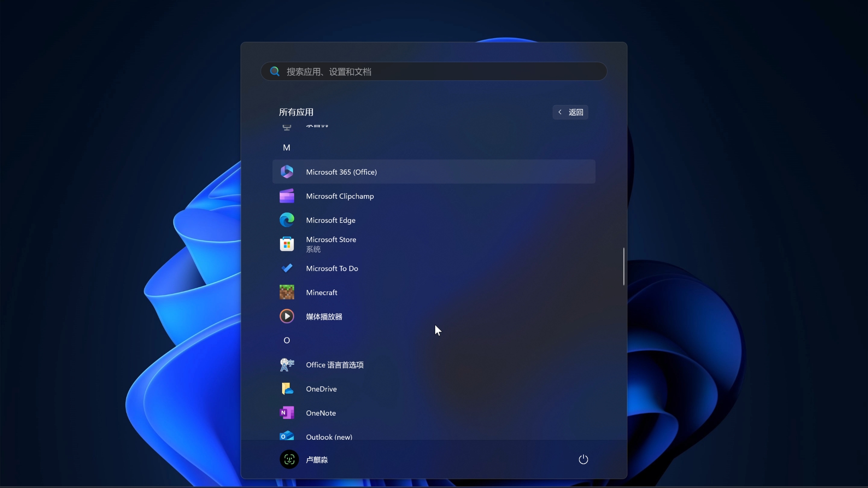Open the Microsoft Store icon
Viewport: 868px width, 488px height.
(x=287, y=244)
